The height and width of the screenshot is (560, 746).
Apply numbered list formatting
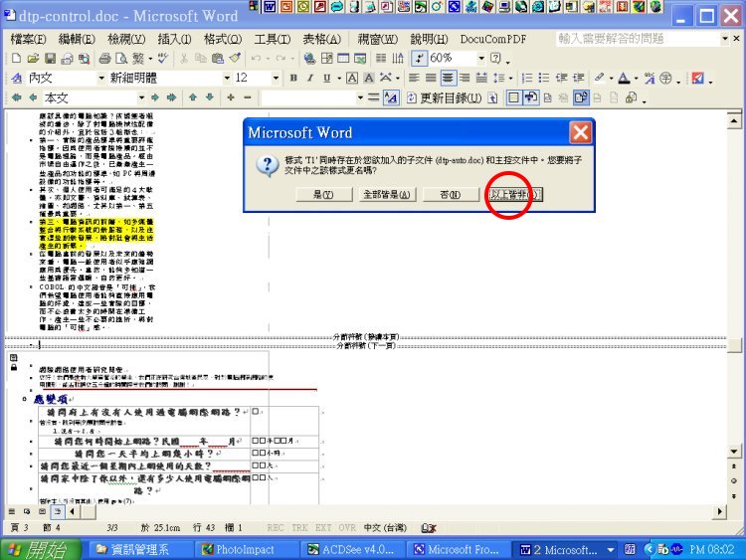pyautogui.click(x=527, y=78)
